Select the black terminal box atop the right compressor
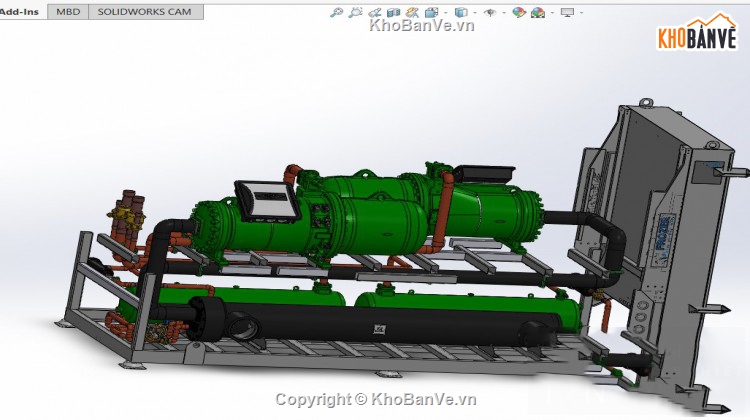Screen dimensions: 750x420 click(483, 173)
